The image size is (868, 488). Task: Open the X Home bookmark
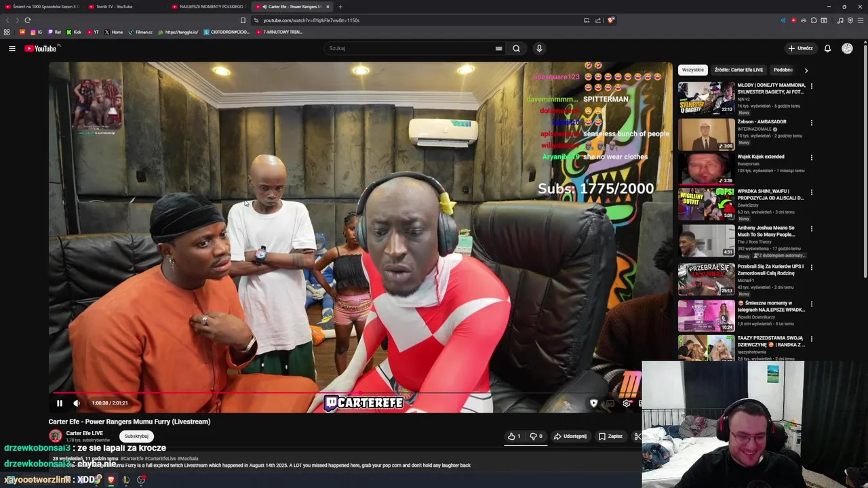point(114,32)
